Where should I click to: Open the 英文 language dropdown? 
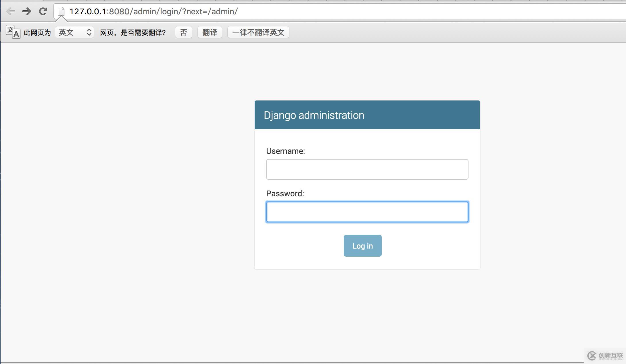click(x=71, y=32)
